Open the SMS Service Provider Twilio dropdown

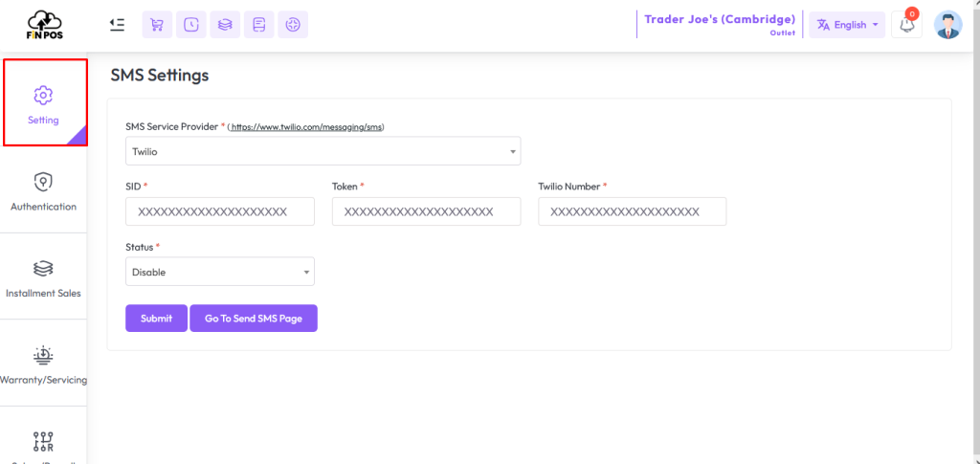coord(323,151)
